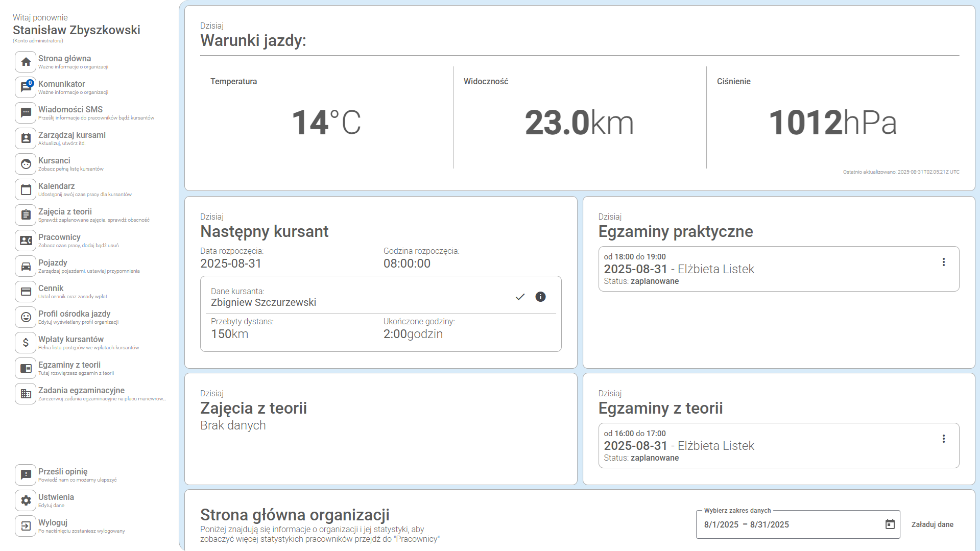Open Prześlij opinię feedback link
Viewport: 980px width, 551px height.
[63, 472]
